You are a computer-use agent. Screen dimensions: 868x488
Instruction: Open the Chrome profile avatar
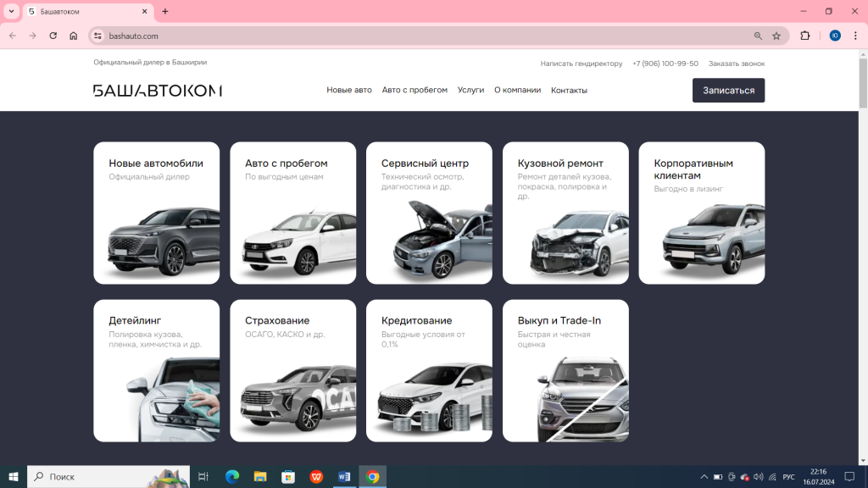pos(835,36)
